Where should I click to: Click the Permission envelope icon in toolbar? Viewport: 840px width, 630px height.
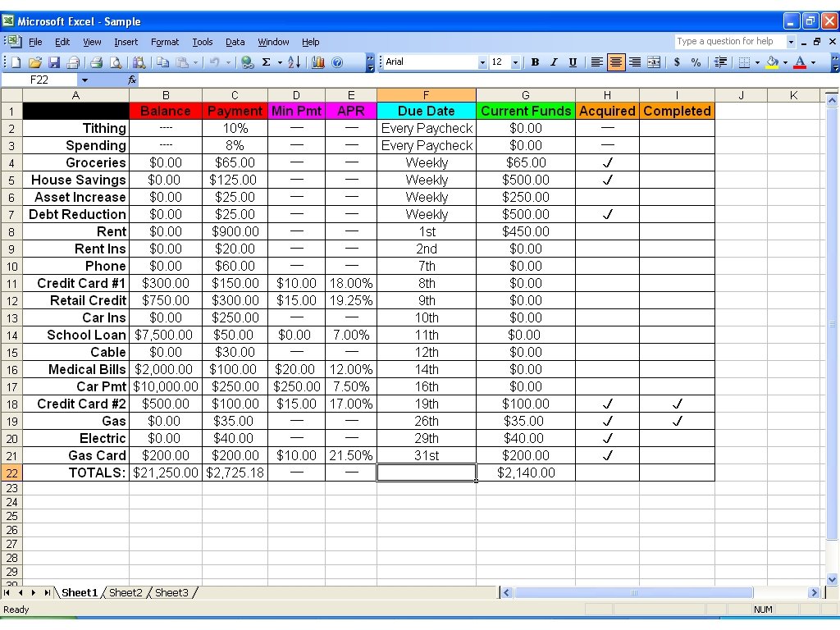(73, 62)
